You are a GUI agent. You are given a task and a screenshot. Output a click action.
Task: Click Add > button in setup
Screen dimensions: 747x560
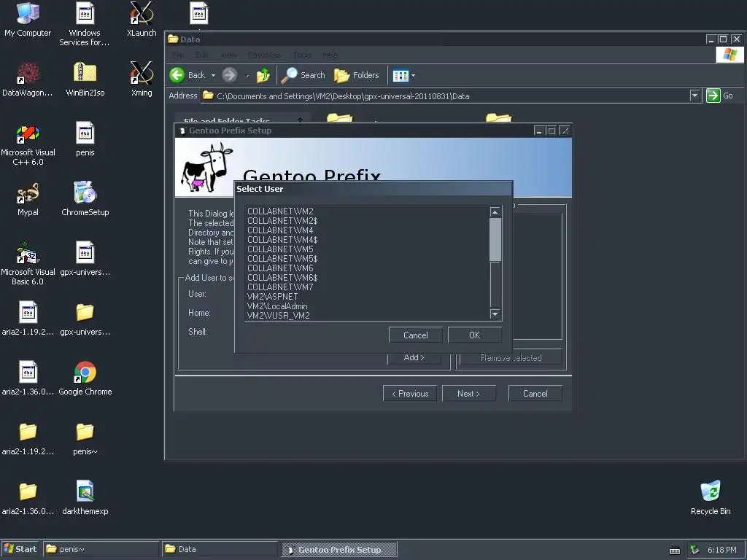pos(414,357)
